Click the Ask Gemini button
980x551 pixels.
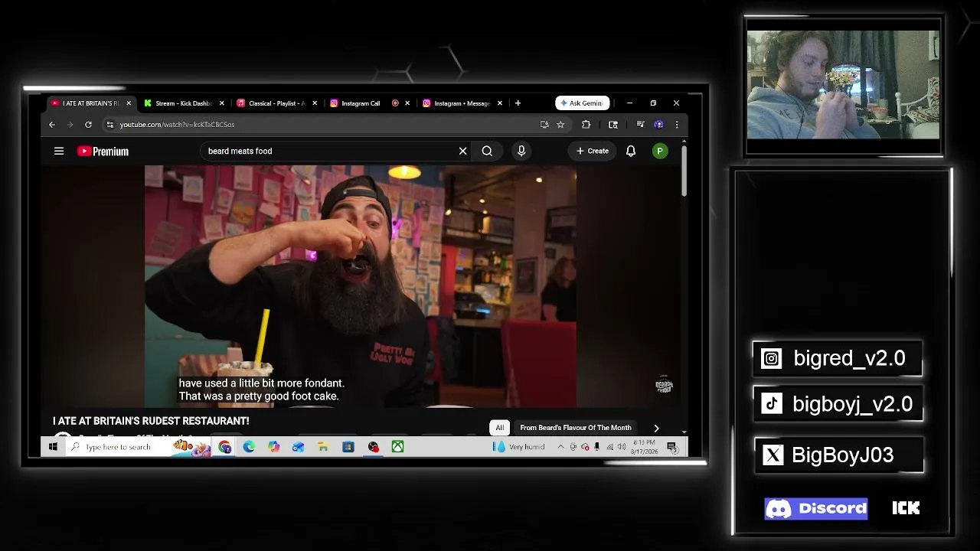pyautogui.click(x=582, y=103)
